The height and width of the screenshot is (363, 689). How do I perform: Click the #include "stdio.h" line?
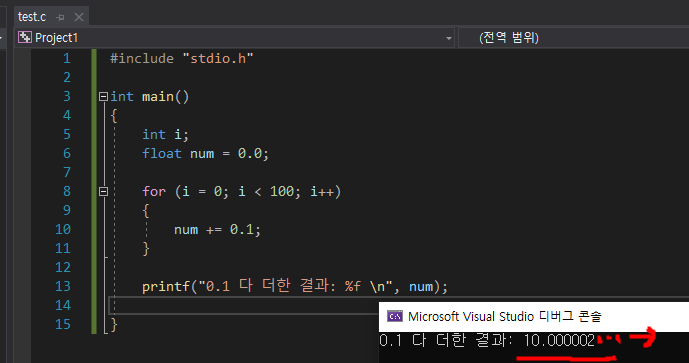pyautogui.click(x=181, y=58)
